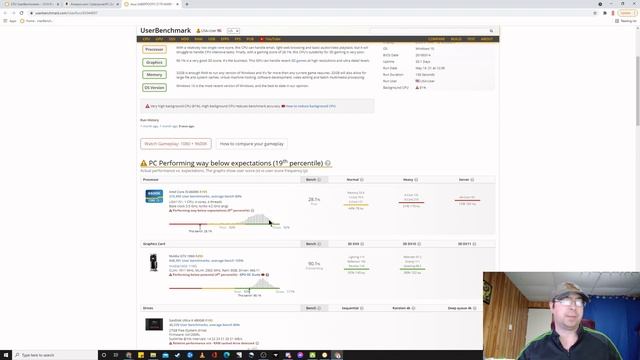
Task: Click the graphics card 90.1% bench score
Action: 314,264
